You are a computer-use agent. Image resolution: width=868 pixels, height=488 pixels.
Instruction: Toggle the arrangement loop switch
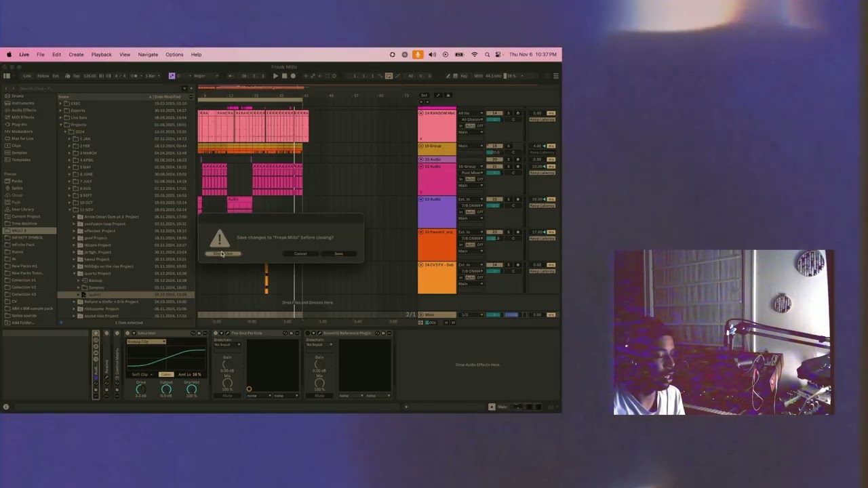coord(389,76)
